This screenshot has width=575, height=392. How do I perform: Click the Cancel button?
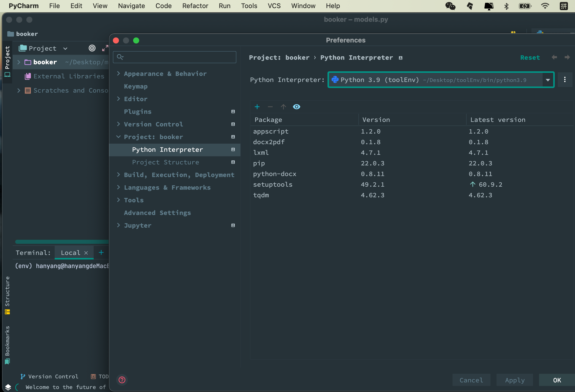[x=471, y=380]
